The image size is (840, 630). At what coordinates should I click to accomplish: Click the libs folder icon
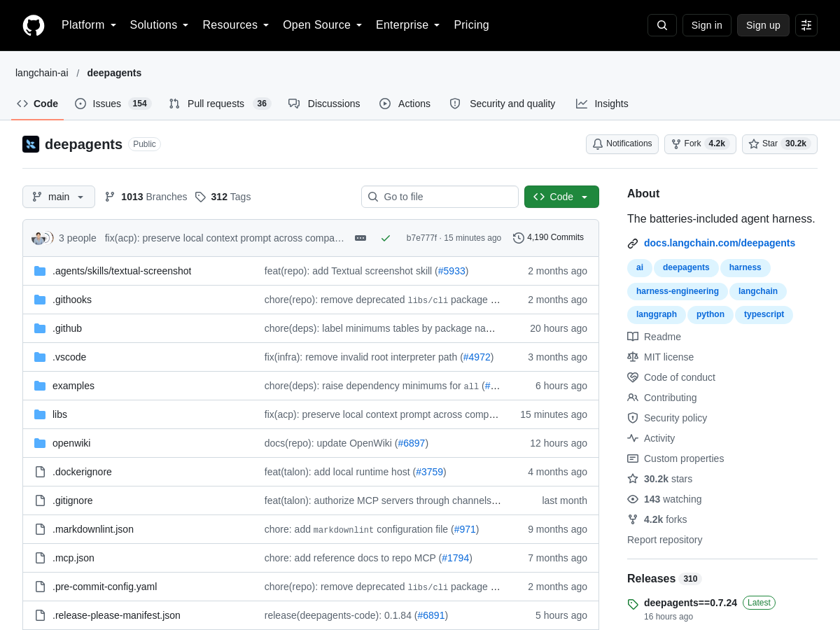[40, 414]
